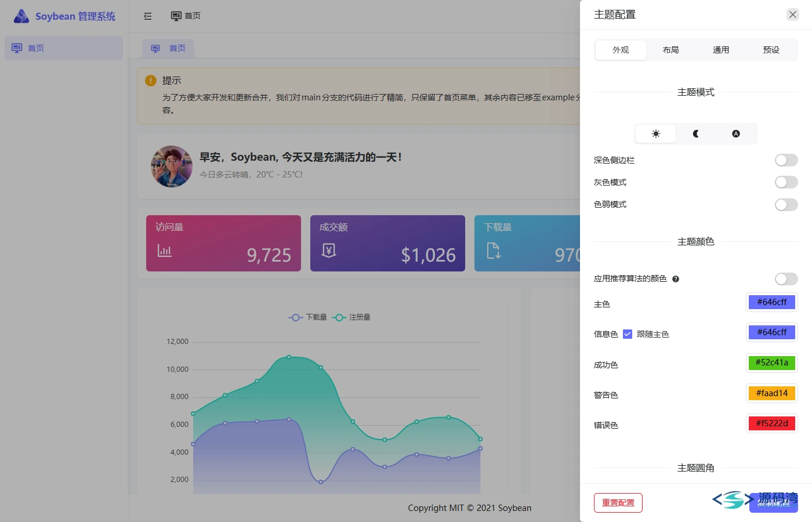
Task: Click the file download icon in 下载量 card
Action: (494, 251)
